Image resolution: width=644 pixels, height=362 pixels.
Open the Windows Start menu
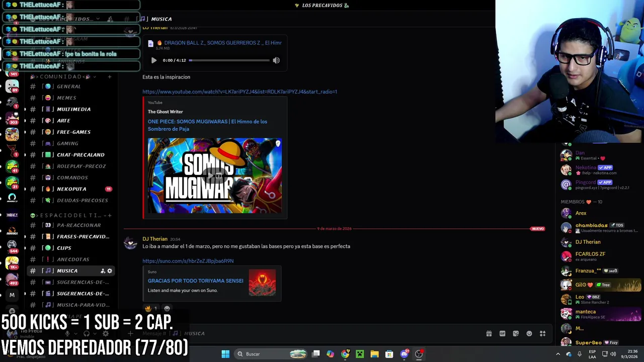pyautogui.click(x=225, y=354)
